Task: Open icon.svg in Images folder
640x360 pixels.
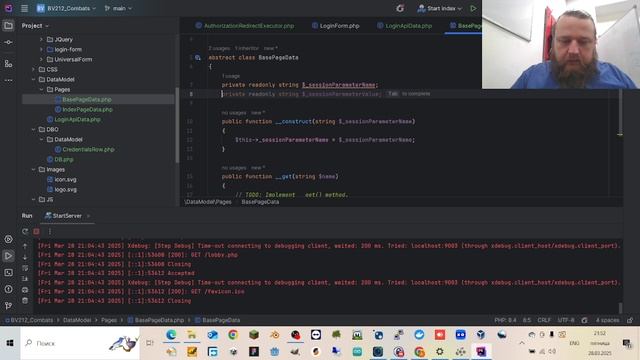Action: [x=65, y=180]
